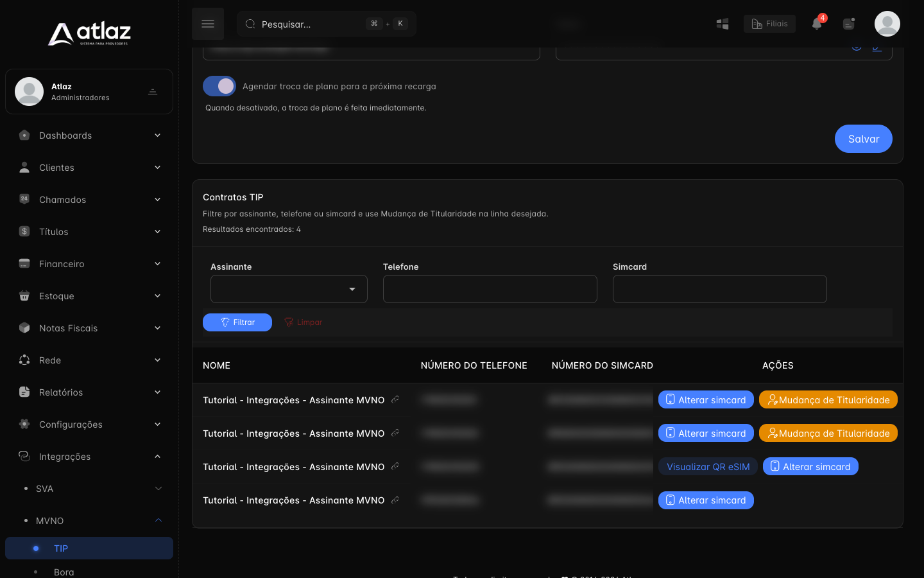This screenshot has height=578, width=924.
Task: Click the Clientes person icon
Action: coord(24,168)
